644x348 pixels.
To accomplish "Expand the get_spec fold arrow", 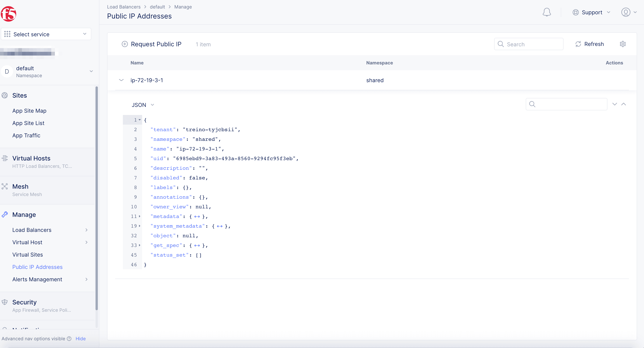I will pyautogui.click(x=139, y=245).
